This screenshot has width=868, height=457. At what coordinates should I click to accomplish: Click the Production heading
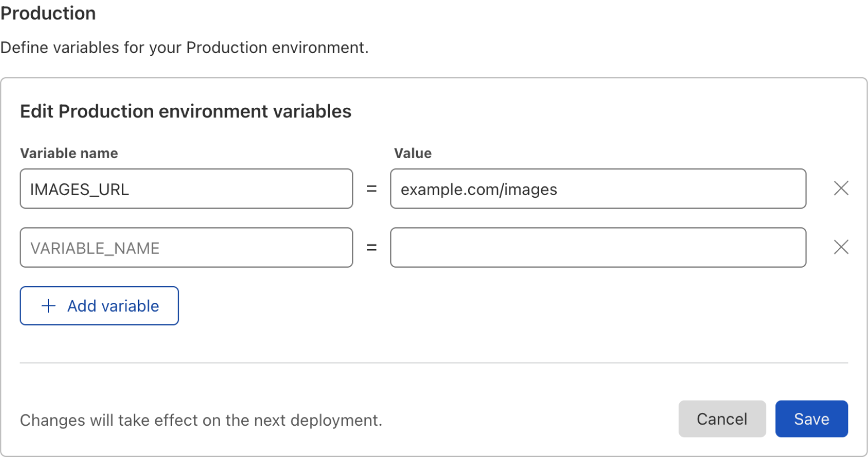tap(48, 13)
